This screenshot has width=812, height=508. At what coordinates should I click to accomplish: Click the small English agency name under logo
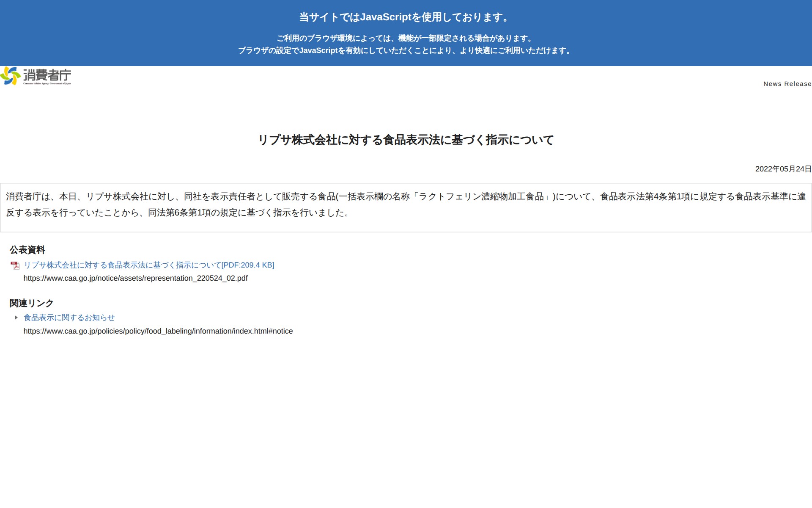(x=47, y=84)
